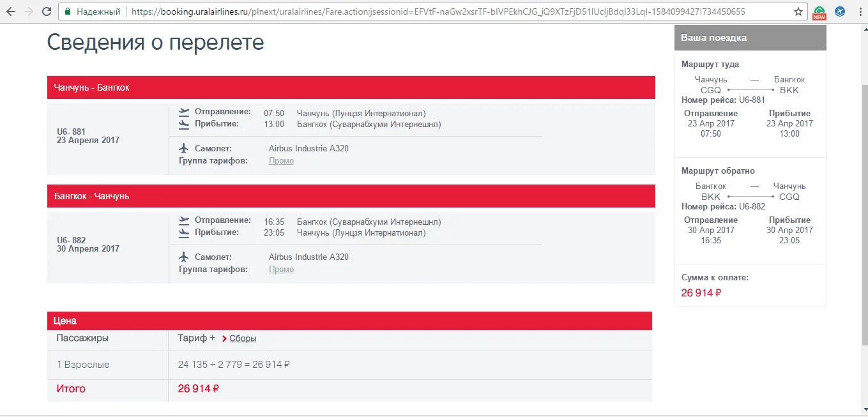Click the aircraft icon next to Самолет for U6-882

tap(185, 257)
